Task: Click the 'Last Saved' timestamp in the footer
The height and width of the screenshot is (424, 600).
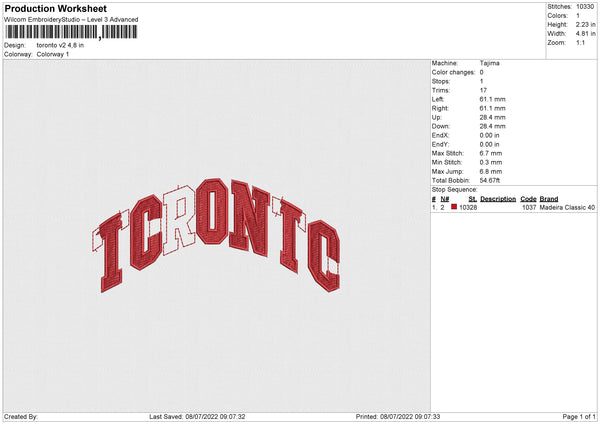Action: point(197,416)
